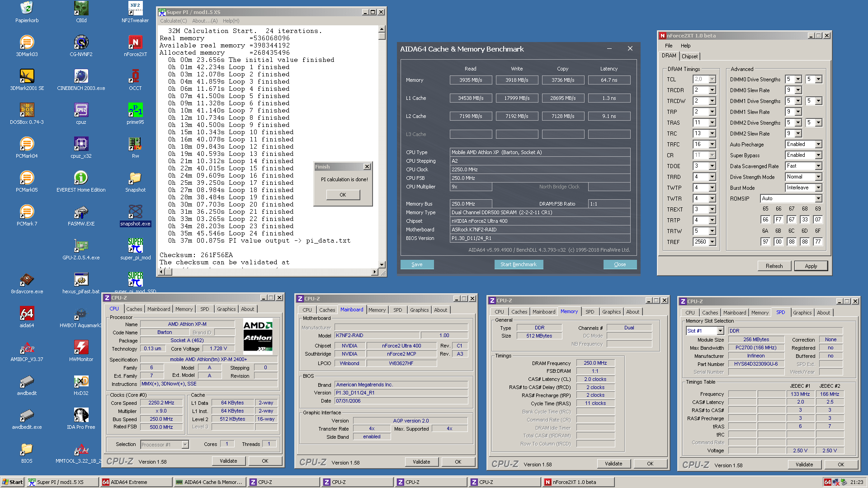868x488 pixels.
Task: Launch NF2Tweaker desktop icon
Action: (x=135, y=12)
